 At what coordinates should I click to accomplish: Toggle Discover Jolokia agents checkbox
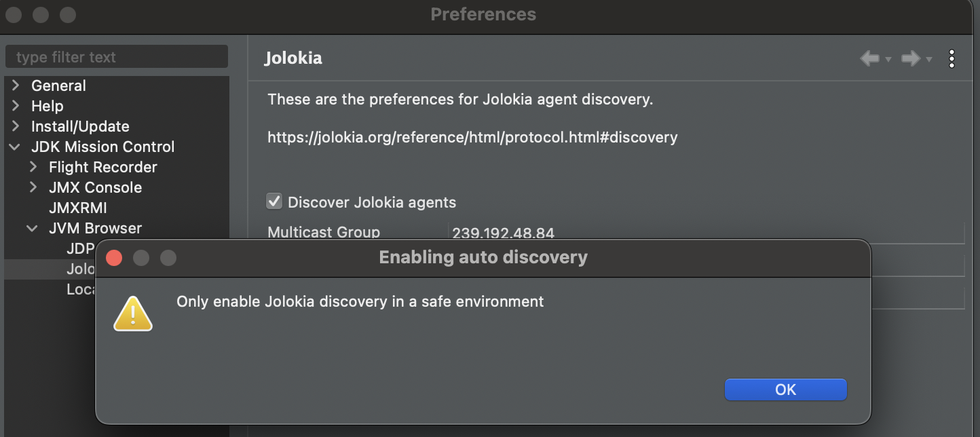tap(274, 202)
